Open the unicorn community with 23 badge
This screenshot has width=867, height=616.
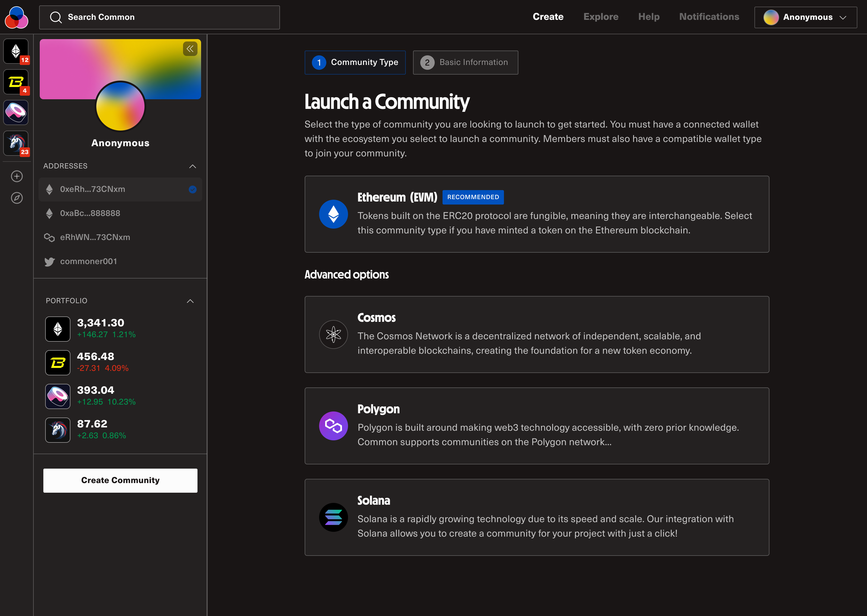tap(16, 143)
